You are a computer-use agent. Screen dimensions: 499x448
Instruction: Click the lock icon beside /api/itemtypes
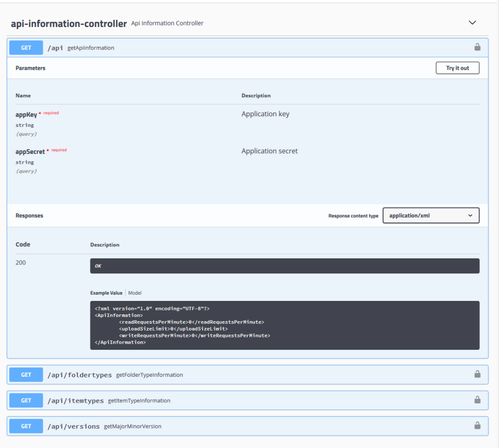(477, 400)
